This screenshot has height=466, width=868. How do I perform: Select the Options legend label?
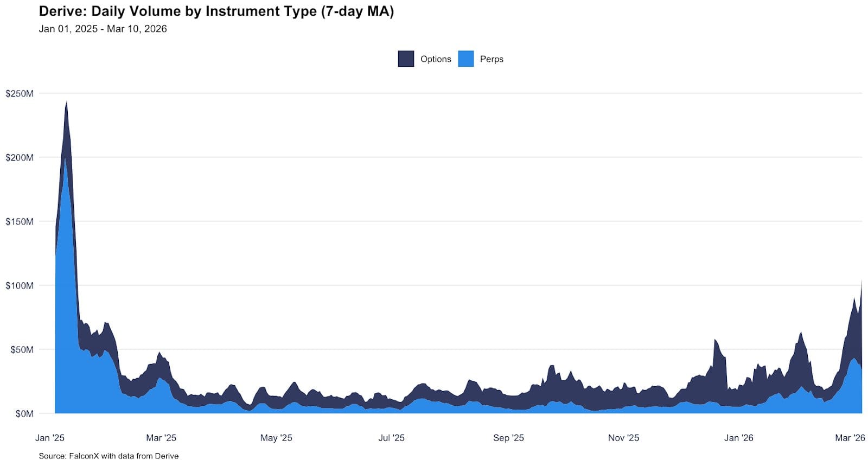click(436, 59)
